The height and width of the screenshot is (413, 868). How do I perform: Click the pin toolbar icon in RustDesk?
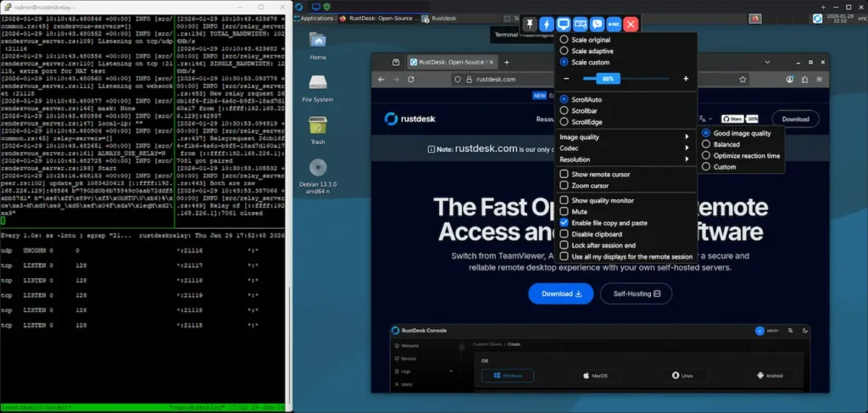click(530, 24)
